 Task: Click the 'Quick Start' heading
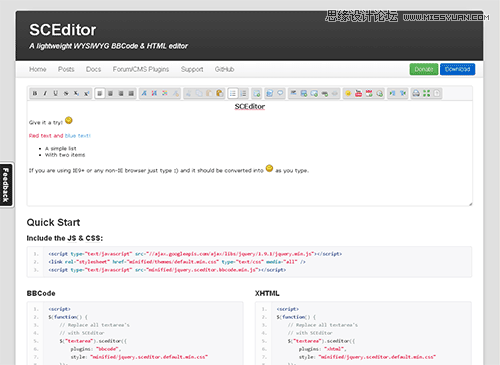(53, 222)
